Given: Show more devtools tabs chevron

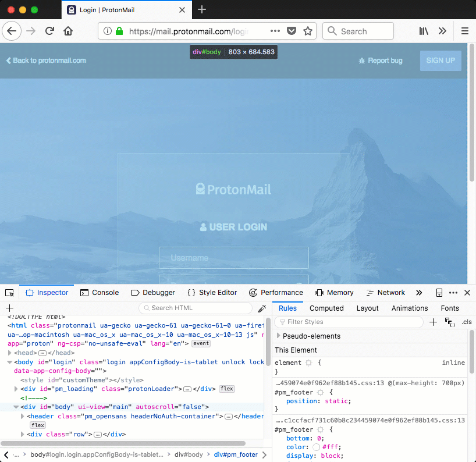Looking at the screenshot, I should 419,293.
